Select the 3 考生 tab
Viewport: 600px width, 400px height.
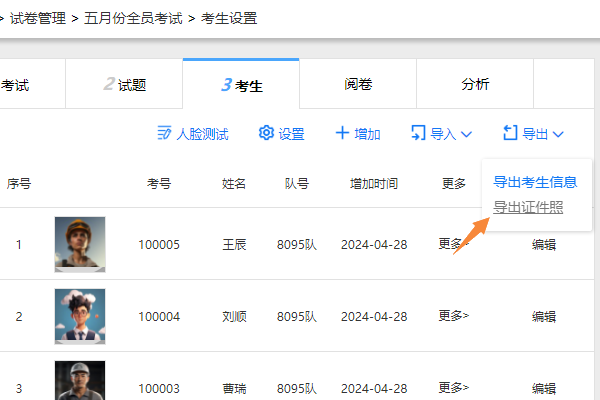tap(241, 84)
